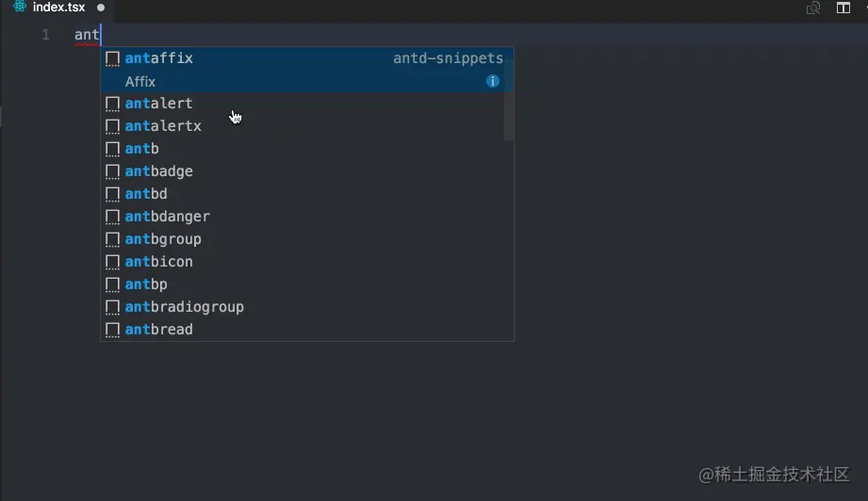Choose the antbdanger suggestion

tap(168, 217)
